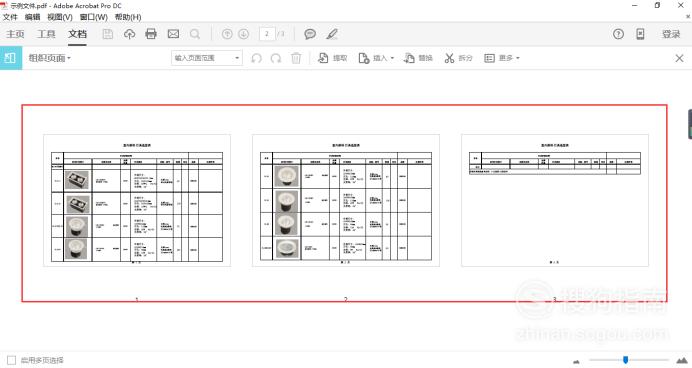
Task: Enable the multi-page selection checkbox
Action: (x=11, y=360)
